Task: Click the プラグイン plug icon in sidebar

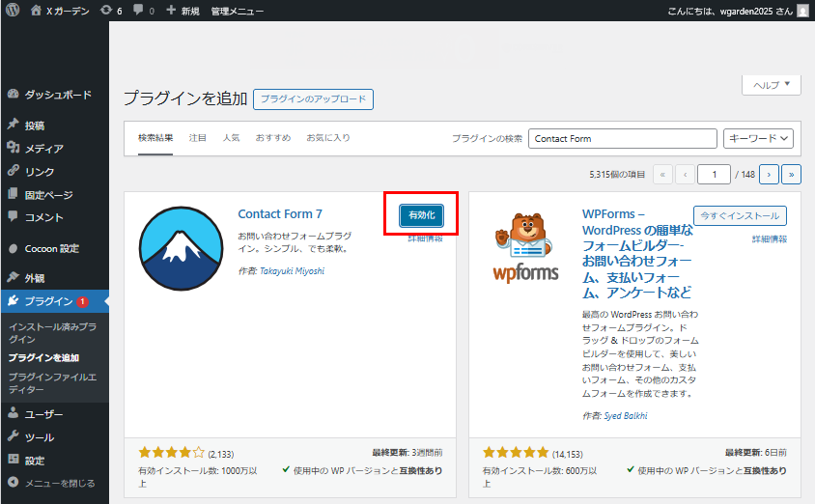Action: [x=13, y=300]
